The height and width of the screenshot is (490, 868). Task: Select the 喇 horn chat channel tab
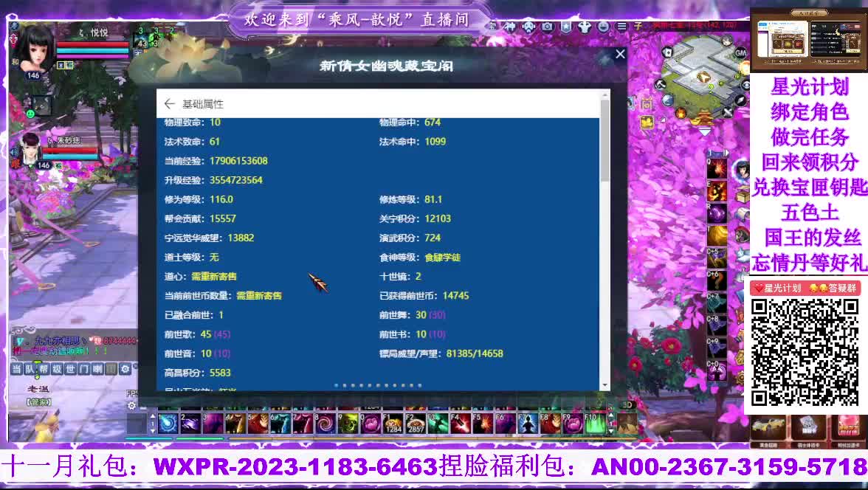[98, 369]
